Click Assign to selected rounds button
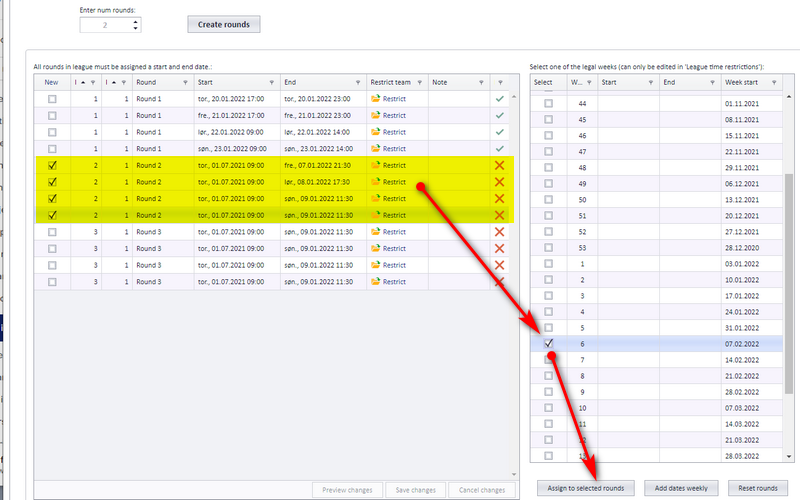 pos(586,488)
